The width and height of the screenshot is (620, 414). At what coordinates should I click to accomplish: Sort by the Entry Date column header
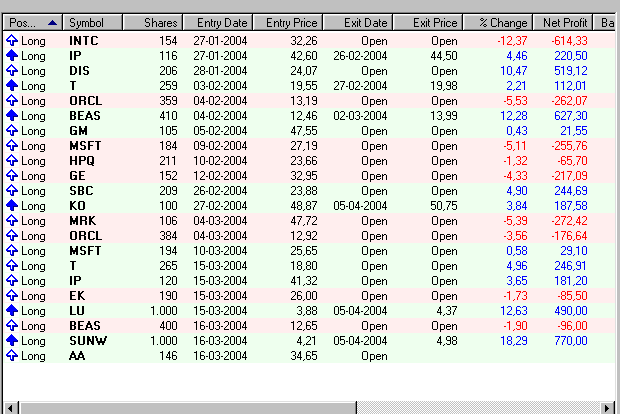(x=218, y=23)
